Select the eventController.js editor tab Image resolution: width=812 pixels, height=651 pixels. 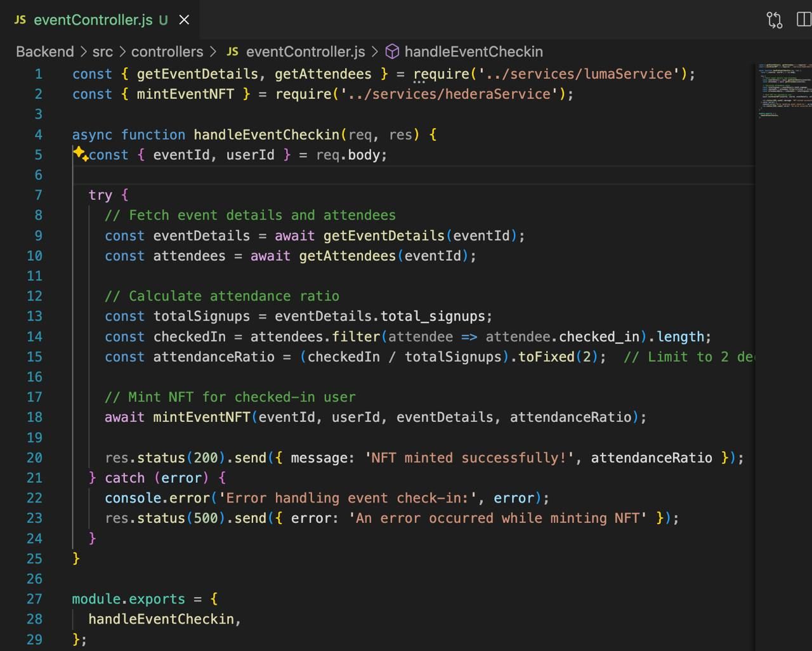coord(100,20)
